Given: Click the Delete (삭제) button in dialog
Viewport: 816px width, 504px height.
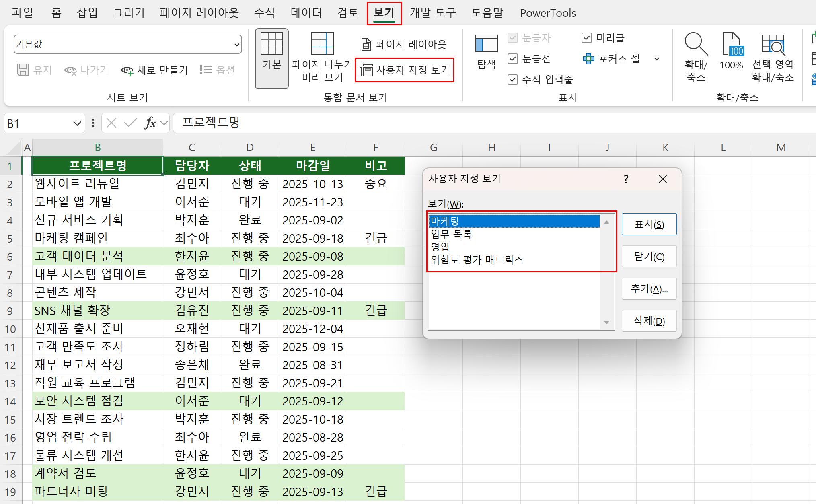Looking at the screenshot, I should click(x=649, y=321).
